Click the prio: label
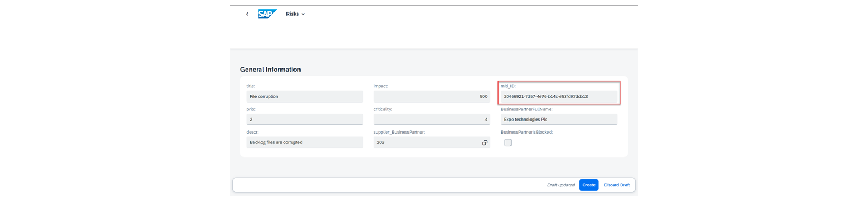 (251, 109)
